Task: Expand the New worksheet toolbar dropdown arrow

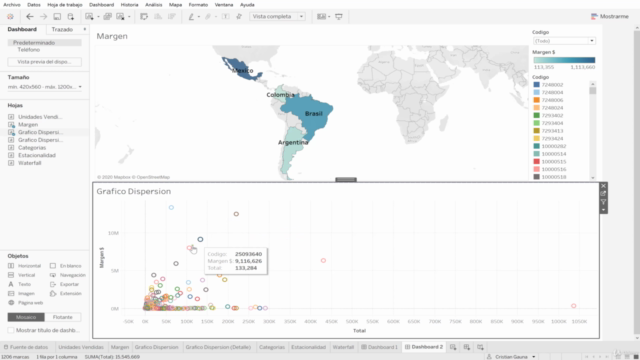Action: point(98,17)
